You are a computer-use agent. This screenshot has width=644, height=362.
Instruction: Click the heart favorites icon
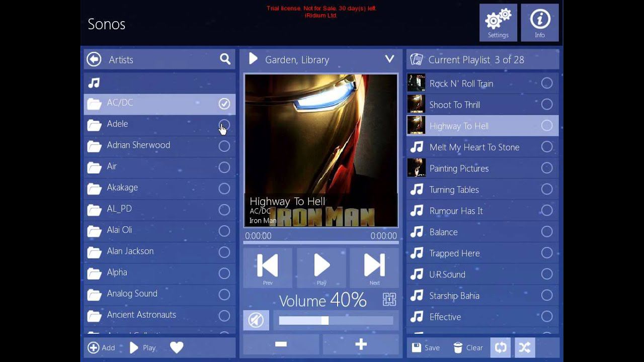[x=177, y=347]
